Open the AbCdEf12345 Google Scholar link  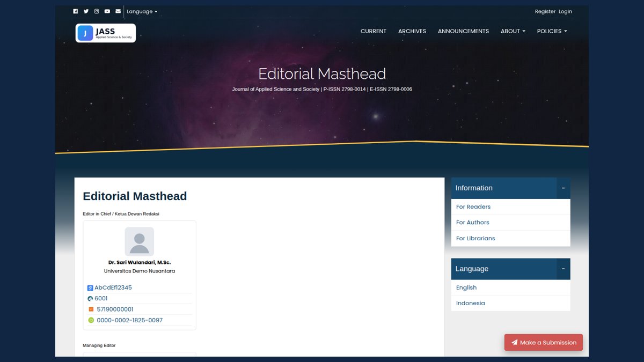113,287
